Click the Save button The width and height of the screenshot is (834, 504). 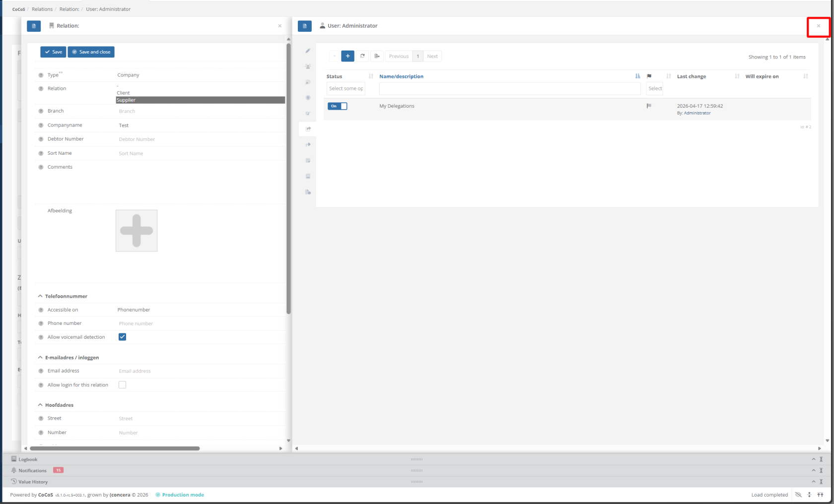tap(53, 52)
